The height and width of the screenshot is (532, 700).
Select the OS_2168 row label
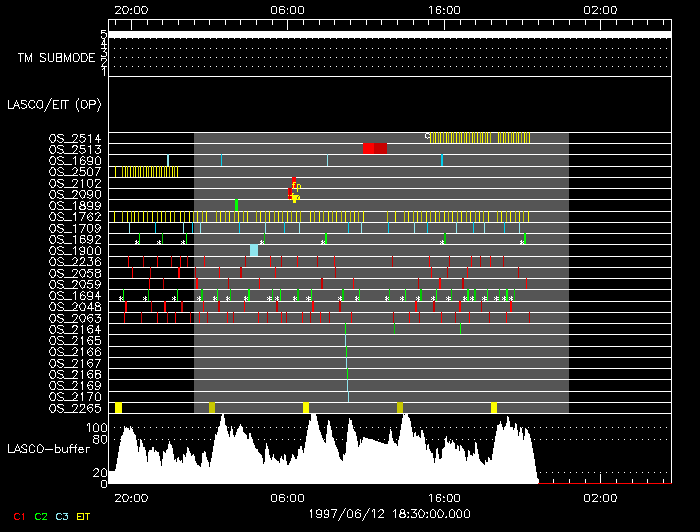[75, 374]
